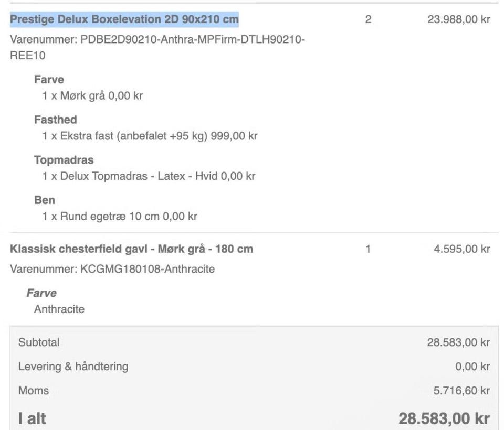Click the price 4.595,00 kr
Image resolution: width=504 pixels, height=430 pixels.
point(462,249)
